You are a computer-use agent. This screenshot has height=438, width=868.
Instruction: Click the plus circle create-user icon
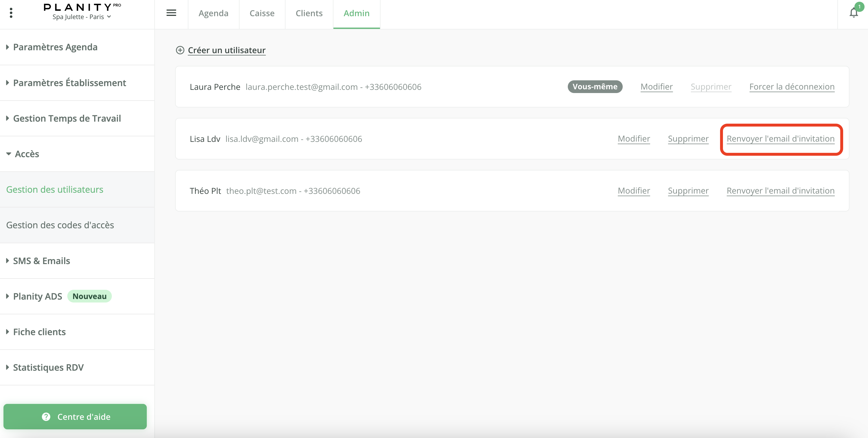[x=180, y=50]
